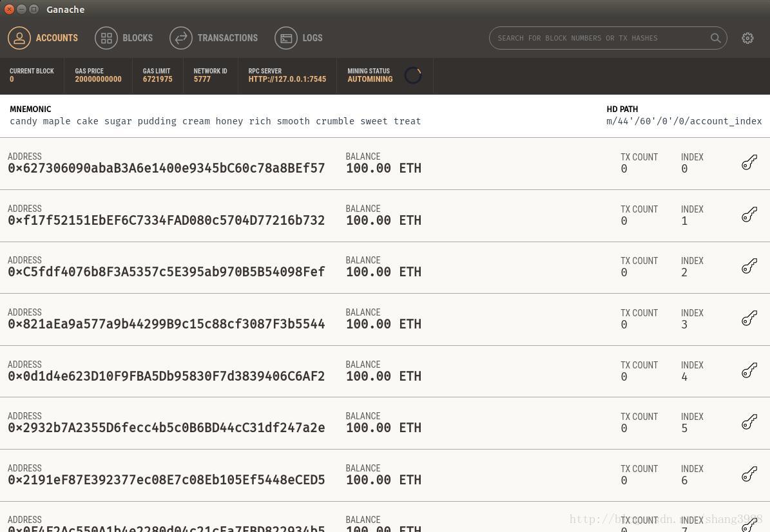Switch to the Logs tab

point(298,38)
